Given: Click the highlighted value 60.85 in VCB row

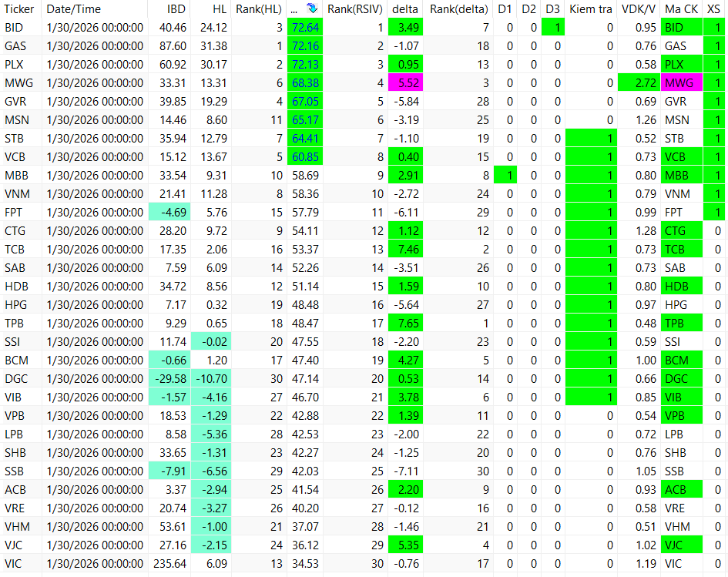Looking at the screenshot, I should pyautogui.click(x=305, y=157).
